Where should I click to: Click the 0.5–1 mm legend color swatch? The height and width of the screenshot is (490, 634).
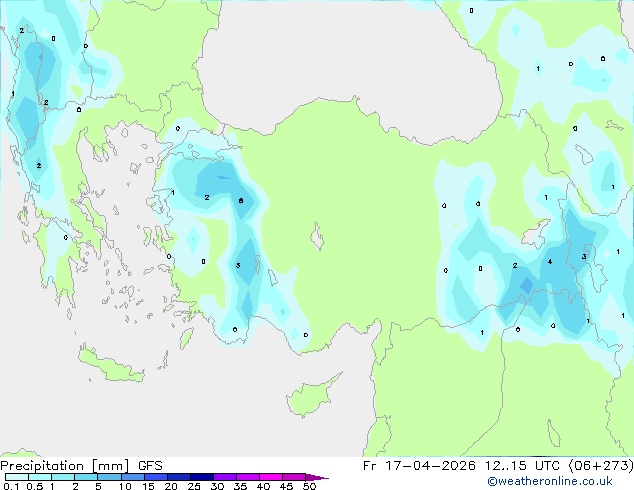[x=40, y=477]
